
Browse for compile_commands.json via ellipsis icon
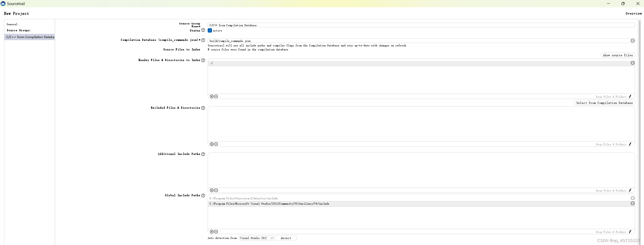coord(633,41)
